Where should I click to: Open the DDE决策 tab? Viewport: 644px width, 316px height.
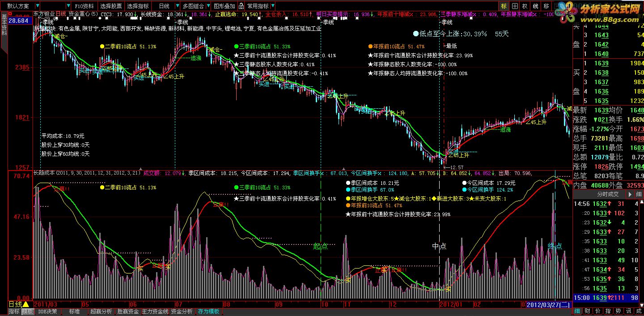tap(47, 312)
